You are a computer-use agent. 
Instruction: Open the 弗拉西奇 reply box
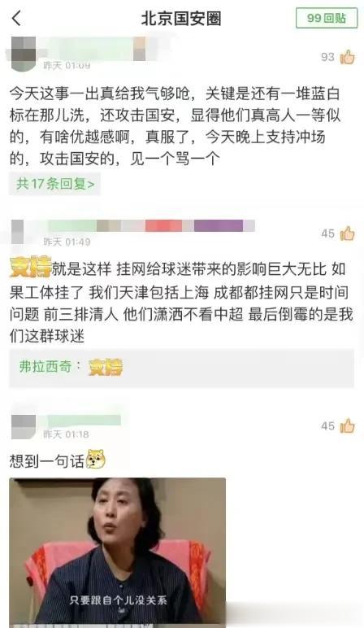click(x=182, y=368)
